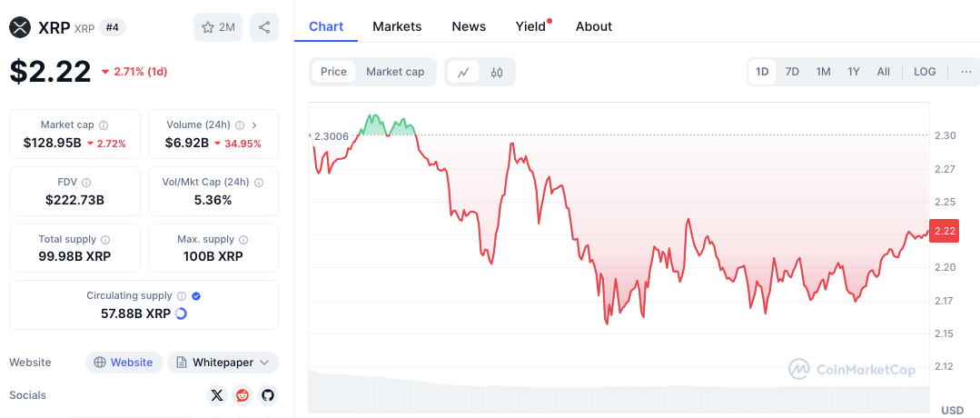This screenshot has width=980, height=418.
Task: Open the News tab
Action: click(469, 26)
